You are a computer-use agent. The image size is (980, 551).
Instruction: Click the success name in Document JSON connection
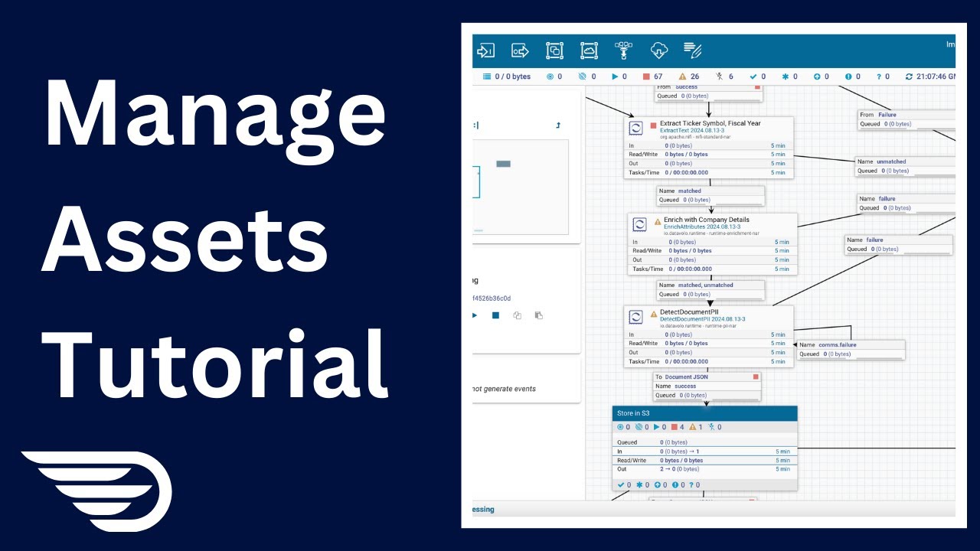(x=685, y=386)
